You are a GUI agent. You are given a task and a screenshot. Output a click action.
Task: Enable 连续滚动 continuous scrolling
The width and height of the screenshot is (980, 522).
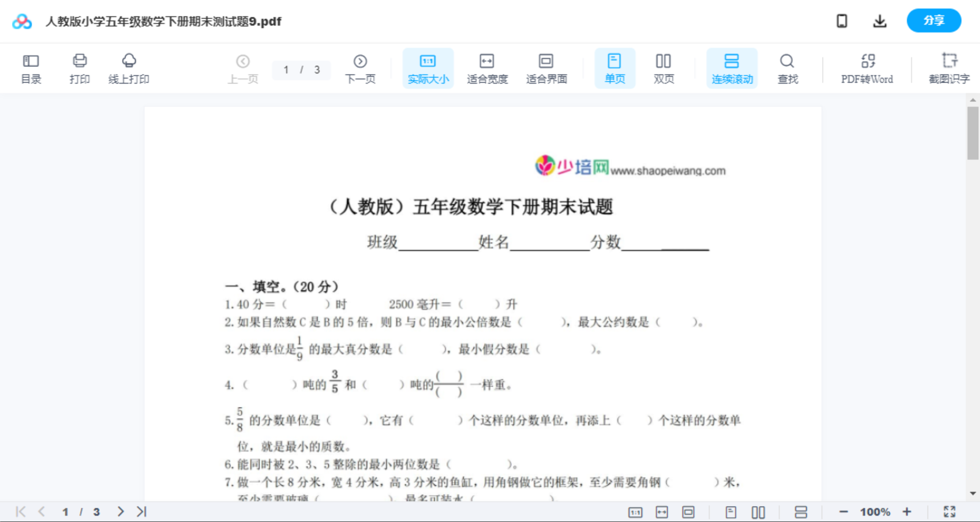click(x=731, y=68)
